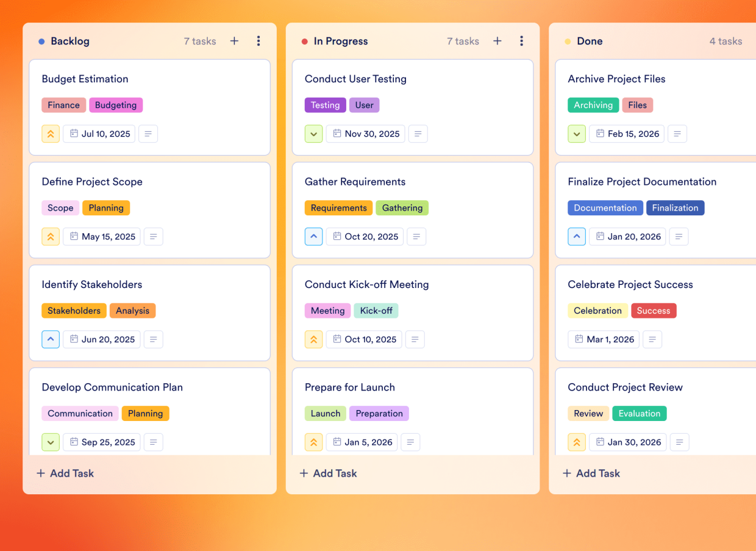Click the description icon on Finalize Project Documentation
756x551 pixels.
[679, 236]
